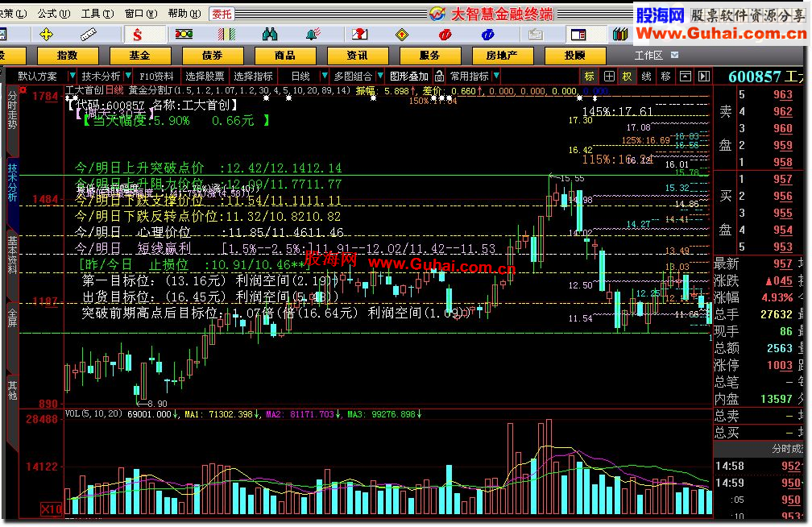
Task: Click the skip-to-end arrow icon
Action: 704,77
